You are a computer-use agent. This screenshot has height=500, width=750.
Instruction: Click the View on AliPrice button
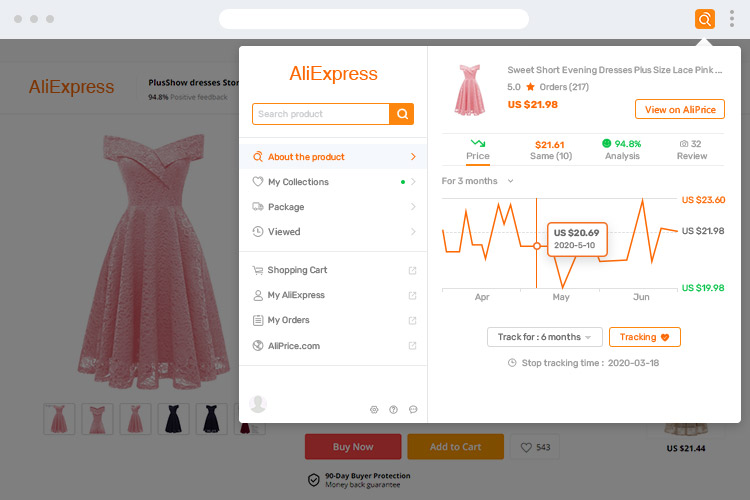coord(679,110)
